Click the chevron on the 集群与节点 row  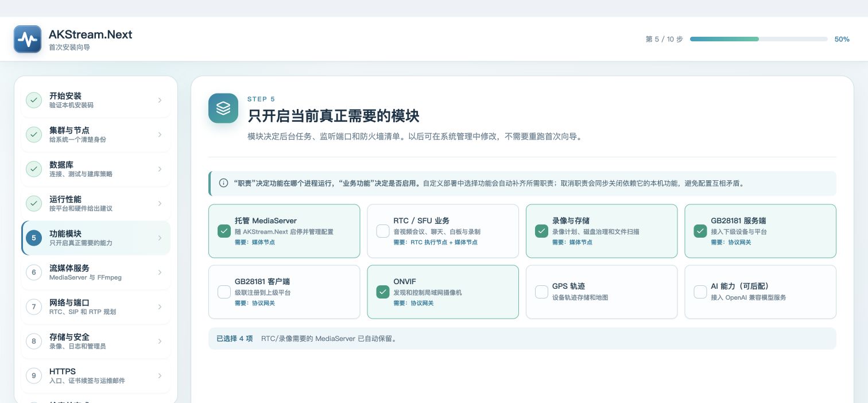160,134
